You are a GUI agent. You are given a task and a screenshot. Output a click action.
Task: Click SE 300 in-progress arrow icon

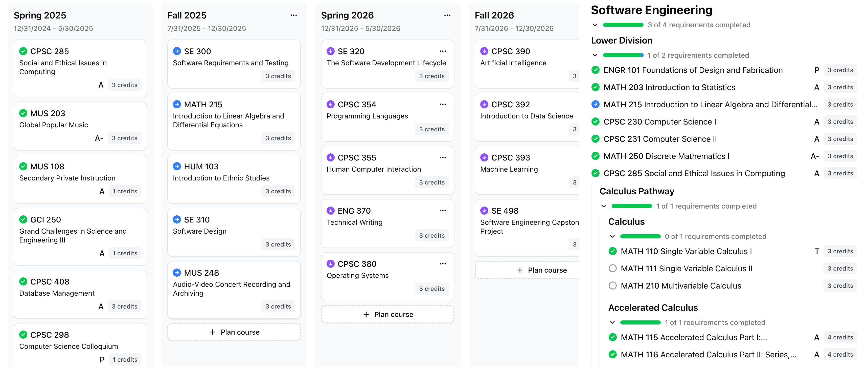point(177,51)
